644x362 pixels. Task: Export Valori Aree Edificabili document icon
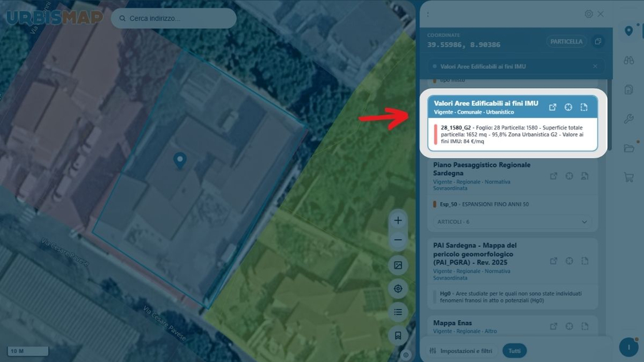583,108
